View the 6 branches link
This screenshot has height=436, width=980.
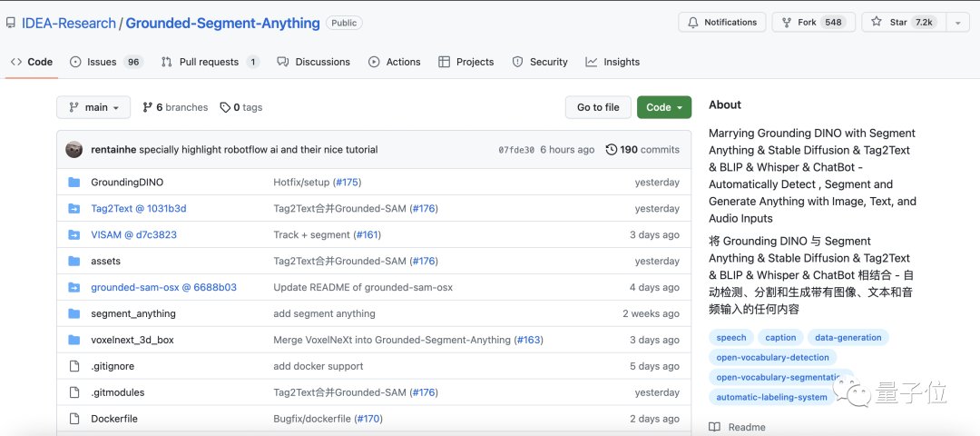[176, 107]
